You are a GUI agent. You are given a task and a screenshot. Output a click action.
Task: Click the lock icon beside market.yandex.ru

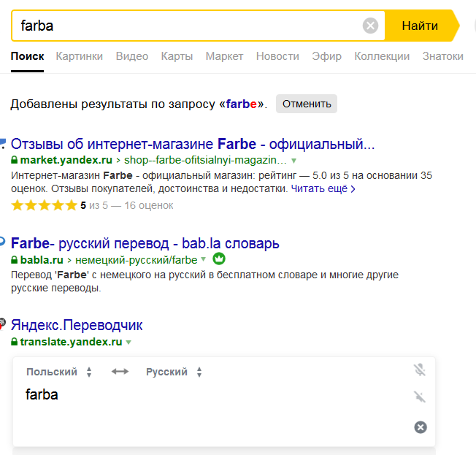(x=15, y=160)
